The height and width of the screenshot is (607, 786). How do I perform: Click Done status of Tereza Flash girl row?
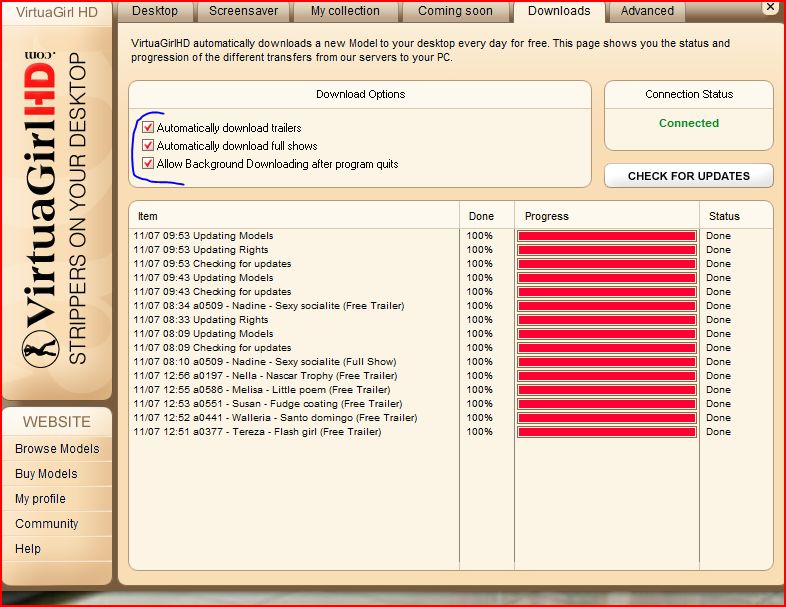(718, 432)
